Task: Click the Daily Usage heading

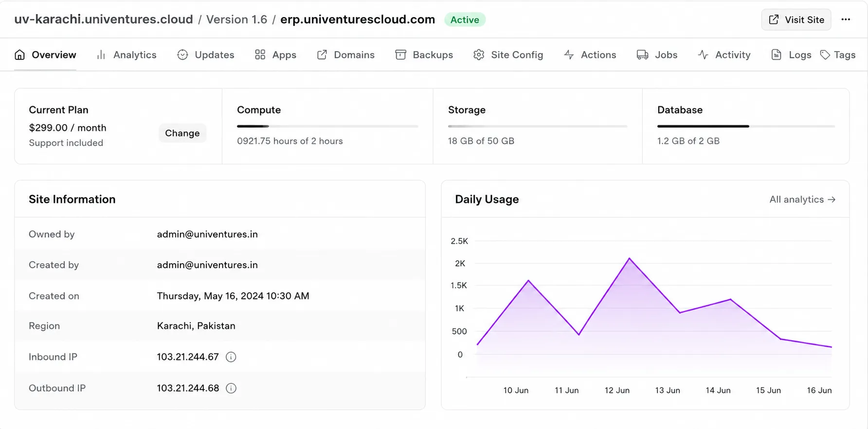Action: coord(487,199)
